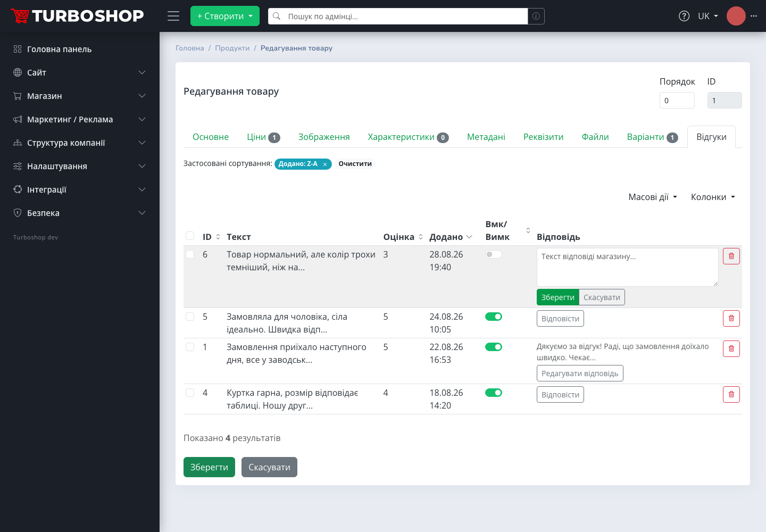Switch to the Ціни tab
The height and width of the screenshot is (532, 766).
(x=263, y=137)
